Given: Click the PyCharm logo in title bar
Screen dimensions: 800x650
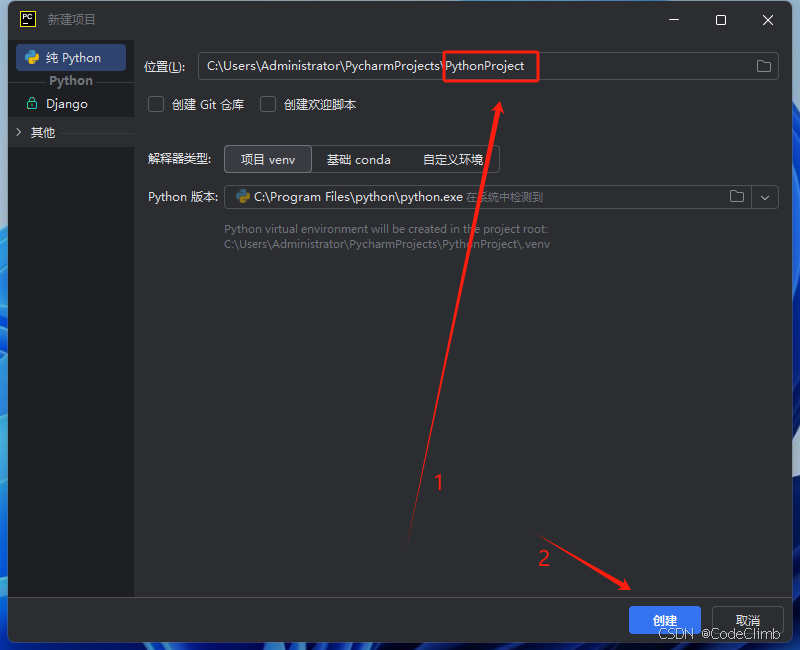Looking at the screenshot, I should [28, 19].
